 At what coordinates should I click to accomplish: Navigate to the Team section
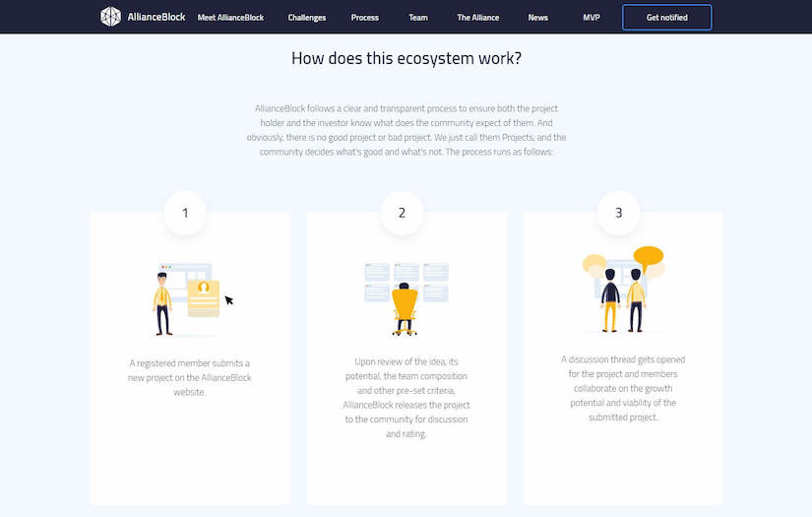pos(418,18)
